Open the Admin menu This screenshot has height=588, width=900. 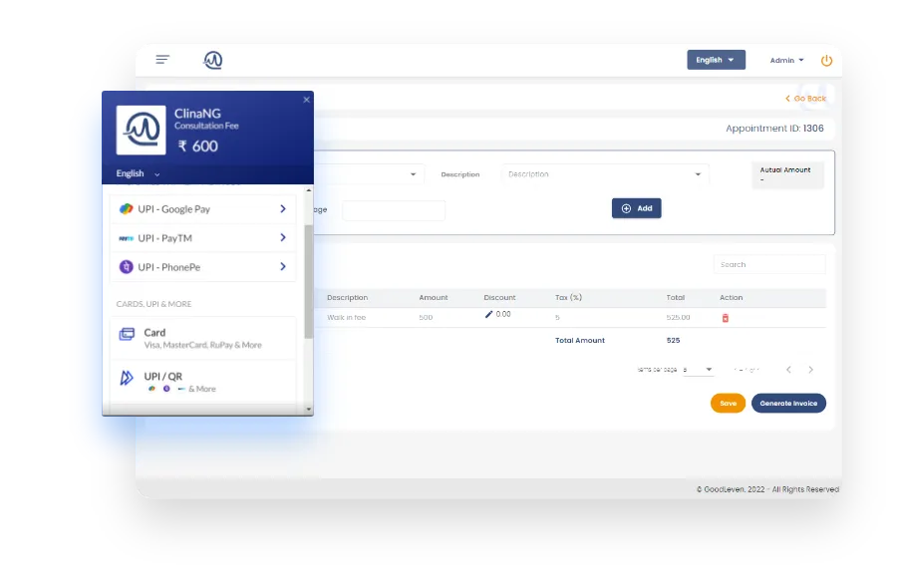point(786,60)
